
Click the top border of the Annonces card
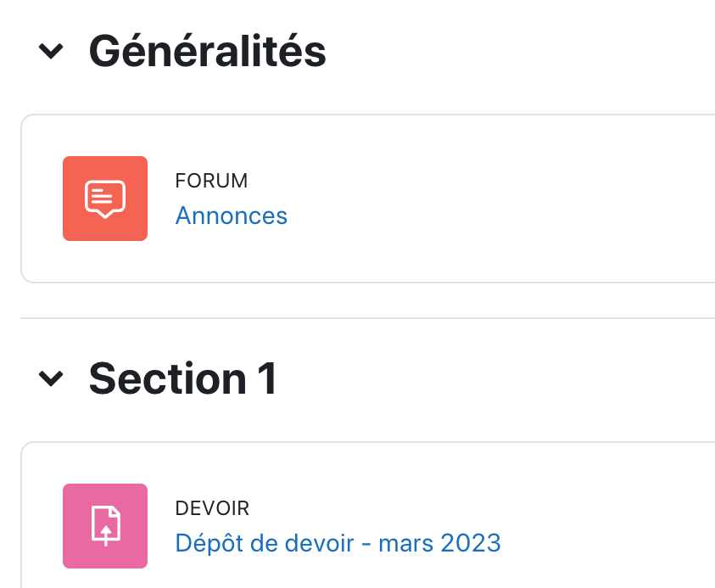(x=365, y=115)
